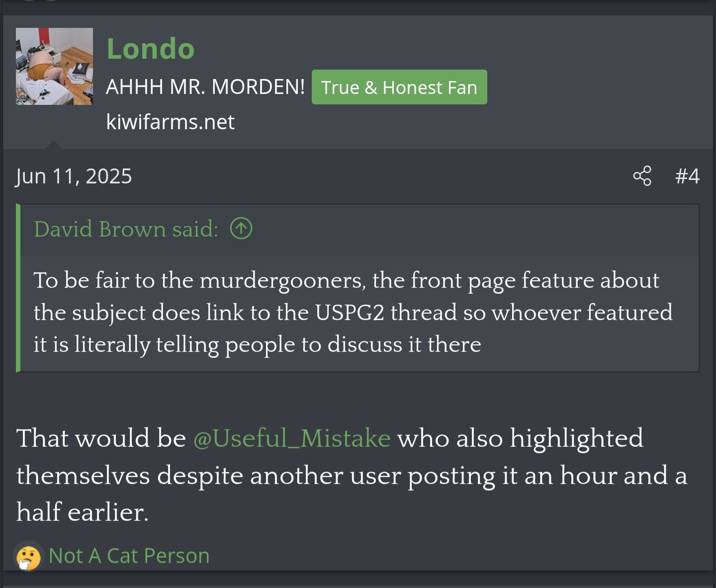Open Londo's avatar picture
Viewport: 716px width, 588px height.
coord(54,66)
